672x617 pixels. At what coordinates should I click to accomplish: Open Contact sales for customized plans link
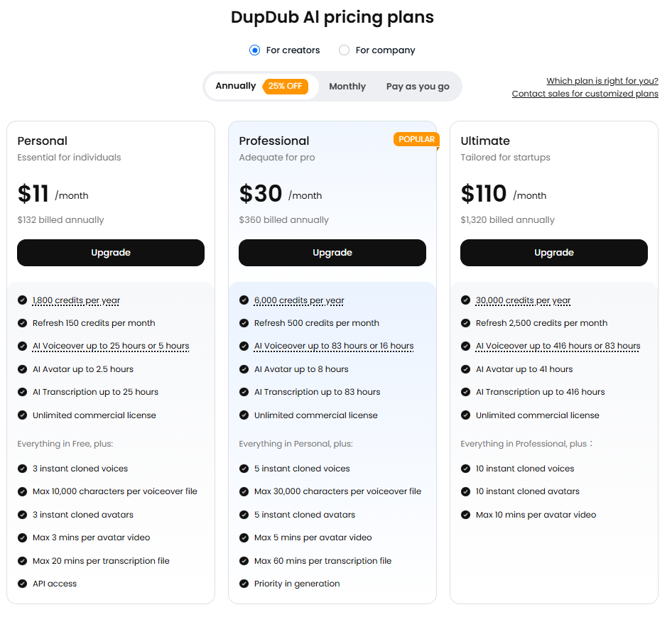585,94
